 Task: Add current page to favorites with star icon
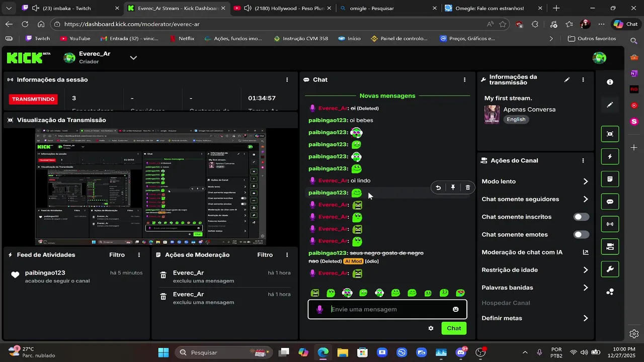(x=503, y=24)
